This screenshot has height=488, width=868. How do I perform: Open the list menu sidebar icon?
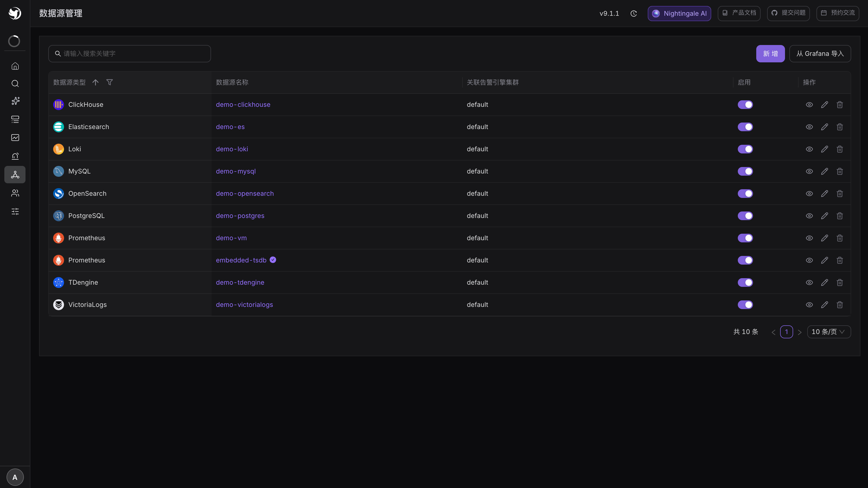point(15,119)
